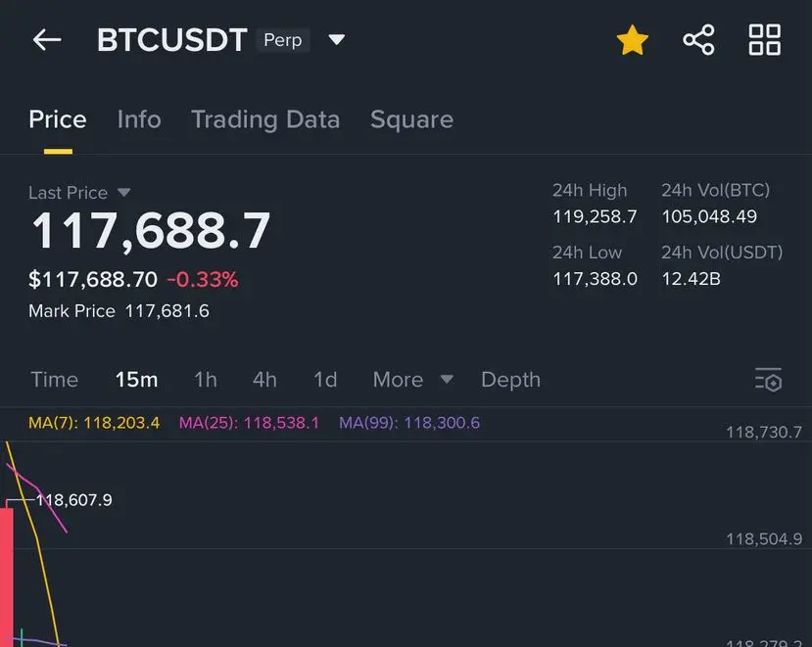Select the Time chart interval
812x647 pixels.
pyautogui.click(x=55, y=380)
